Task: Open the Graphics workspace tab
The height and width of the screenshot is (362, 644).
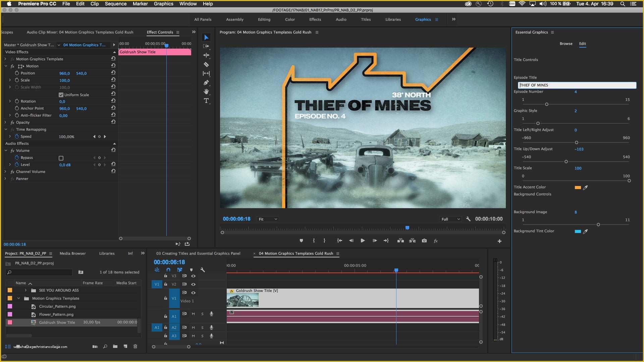Action: click(423, 19)
